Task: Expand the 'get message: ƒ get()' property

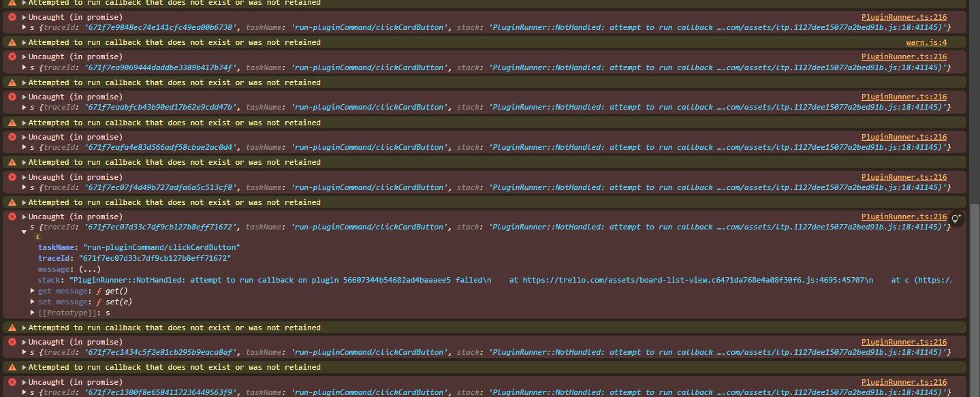Action: pos(33,291)
